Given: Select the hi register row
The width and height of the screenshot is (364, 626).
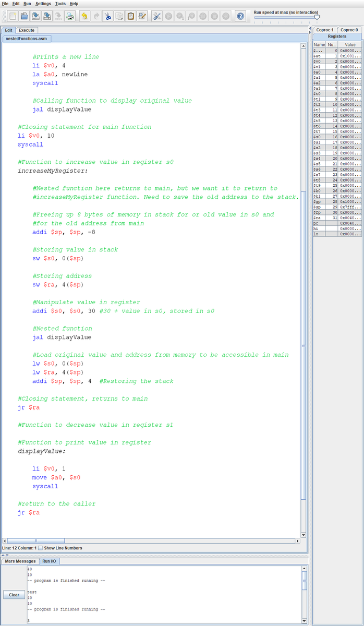Looking at the screenshot, I should pos(337,228).
